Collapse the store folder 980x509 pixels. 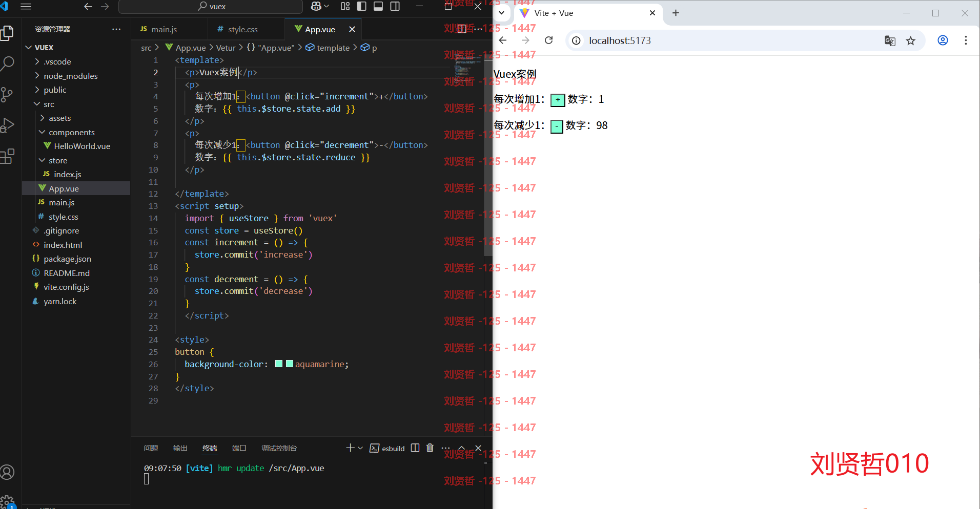coord(76,160)
